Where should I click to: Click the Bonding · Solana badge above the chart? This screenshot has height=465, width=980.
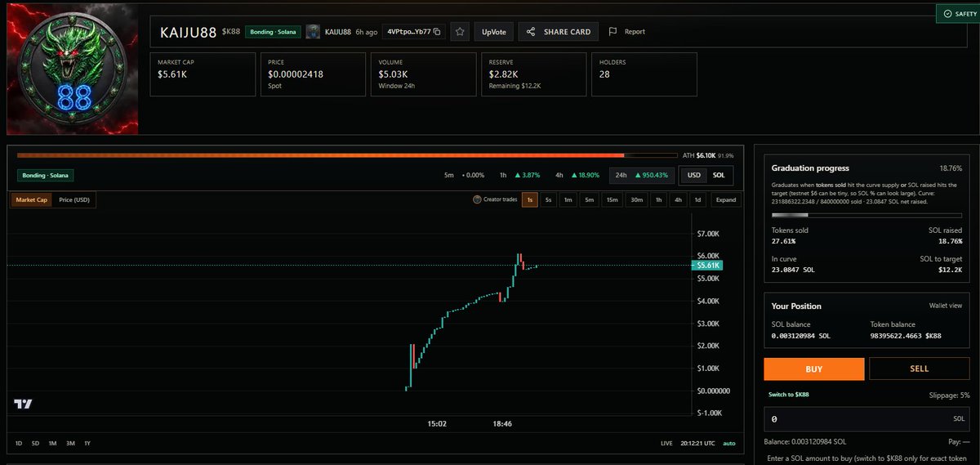tap(46, 176)
